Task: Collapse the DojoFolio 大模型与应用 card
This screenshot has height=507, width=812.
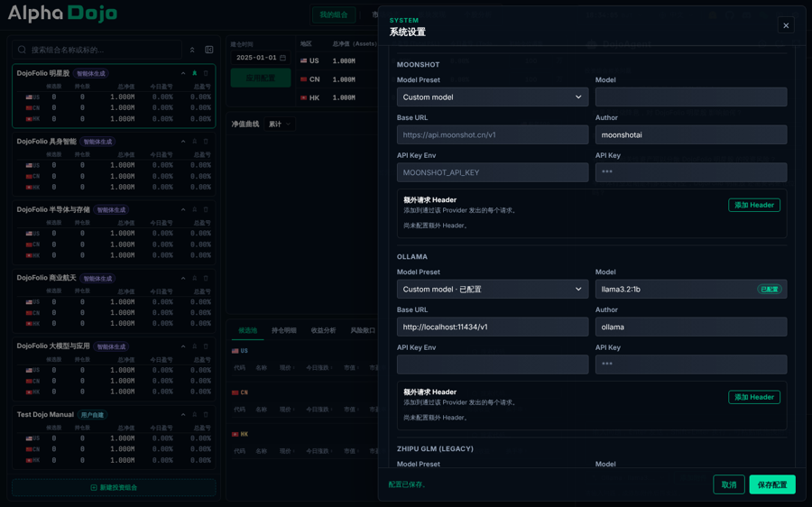Action: point(183,346)
